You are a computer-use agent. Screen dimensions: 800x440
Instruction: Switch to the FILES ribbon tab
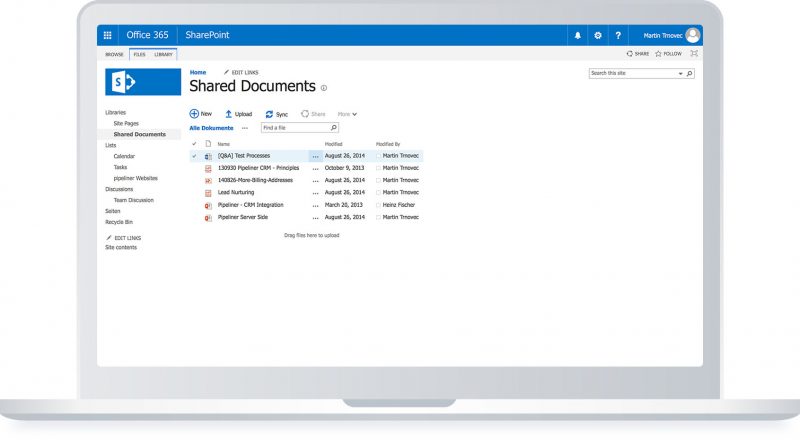[139, 54]
